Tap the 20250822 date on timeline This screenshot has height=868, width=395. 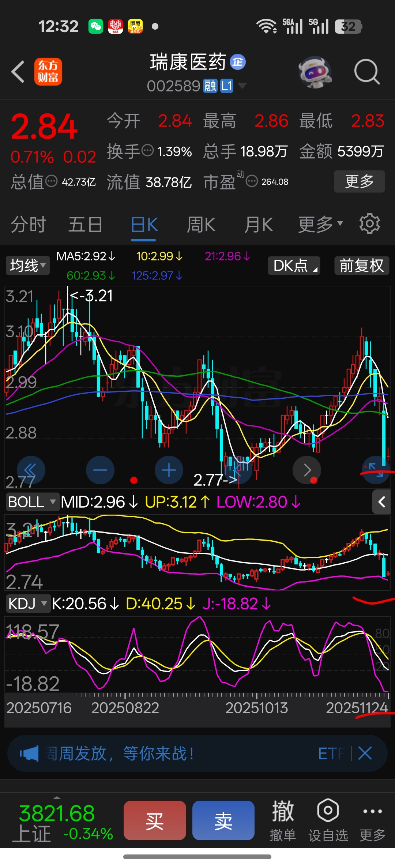(125, 708)
